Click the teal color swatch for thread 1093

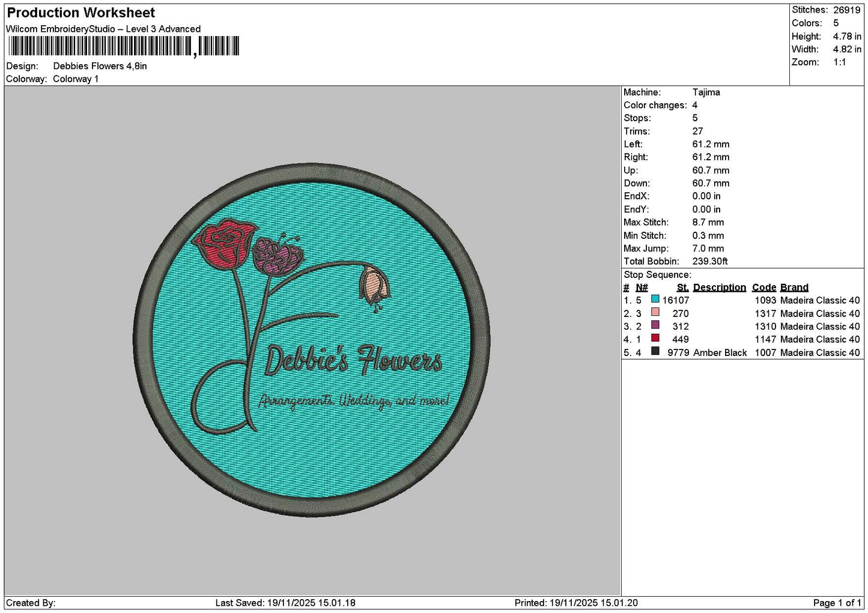tap(655, 299)
